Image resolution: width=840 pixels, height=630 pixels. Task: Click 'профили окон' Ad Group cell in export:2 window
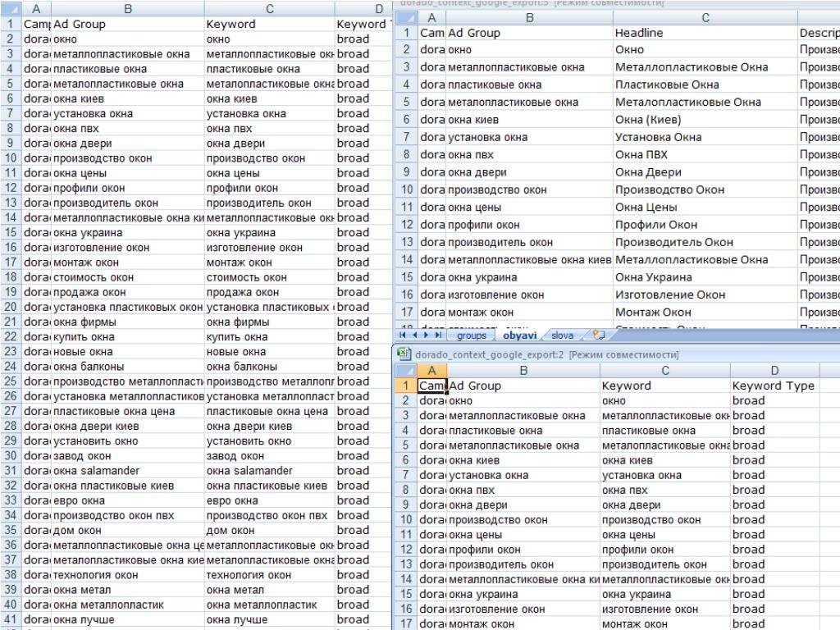pyautogui.click(x=523, y=550)
